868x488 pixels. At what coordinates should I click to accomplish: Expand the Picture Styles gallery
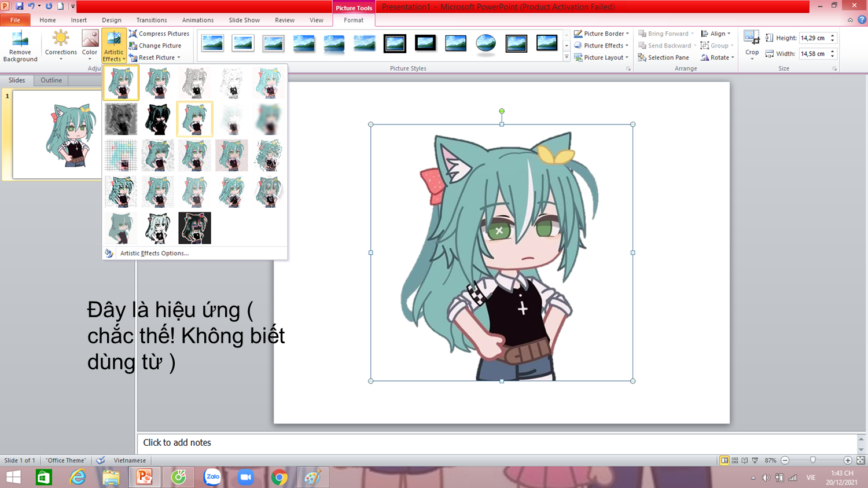point(567,57)
